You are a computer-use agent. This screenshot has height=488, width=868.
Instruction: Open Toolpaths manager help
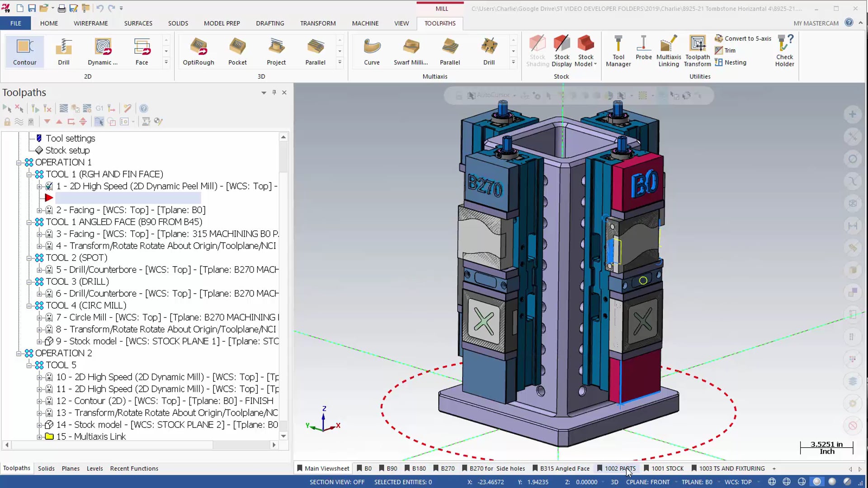pos(143,108)
